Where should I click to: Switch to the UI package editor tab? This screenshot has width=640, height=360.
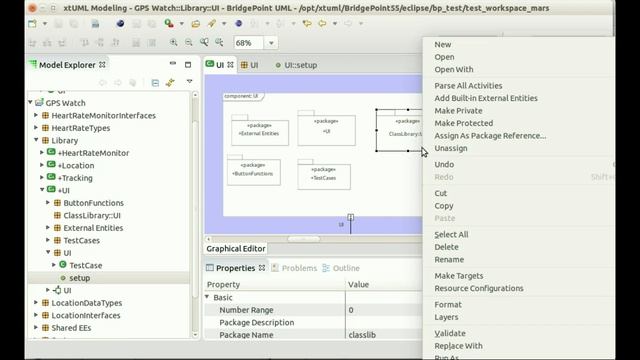(x=249, y=65)
